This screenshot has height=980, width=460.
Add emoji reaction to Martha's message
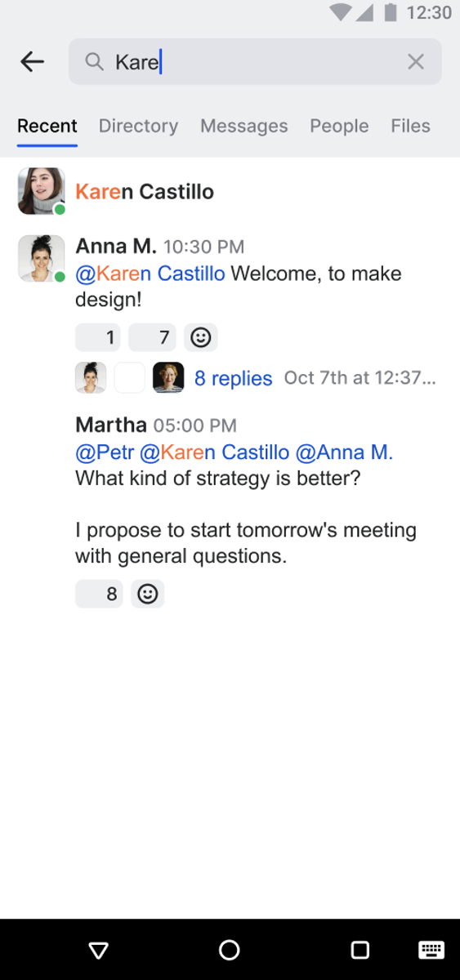tap(147, 594)
